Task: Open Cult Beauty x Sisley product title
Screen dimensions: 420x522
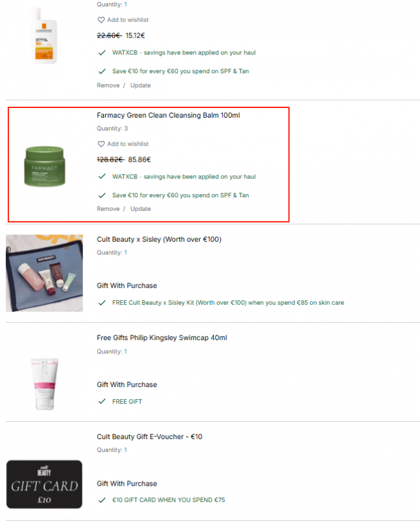Action: [159, 239]
